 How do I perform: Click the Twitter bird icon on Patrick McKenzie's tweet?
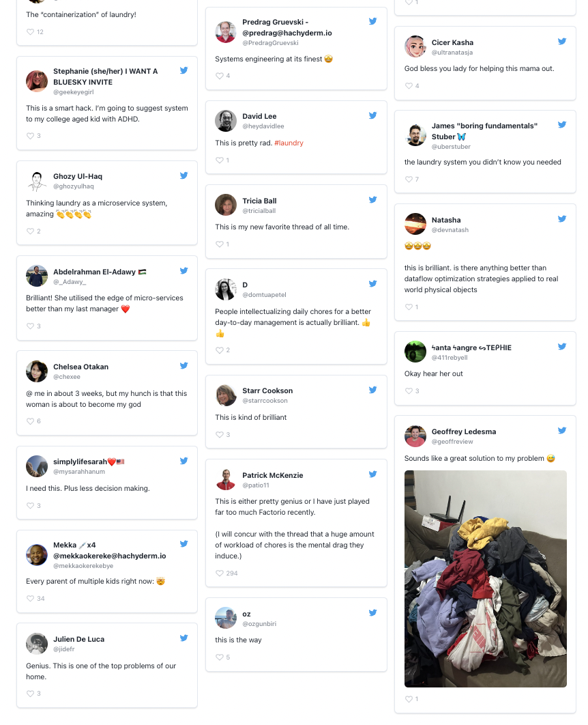pos(372,474)
